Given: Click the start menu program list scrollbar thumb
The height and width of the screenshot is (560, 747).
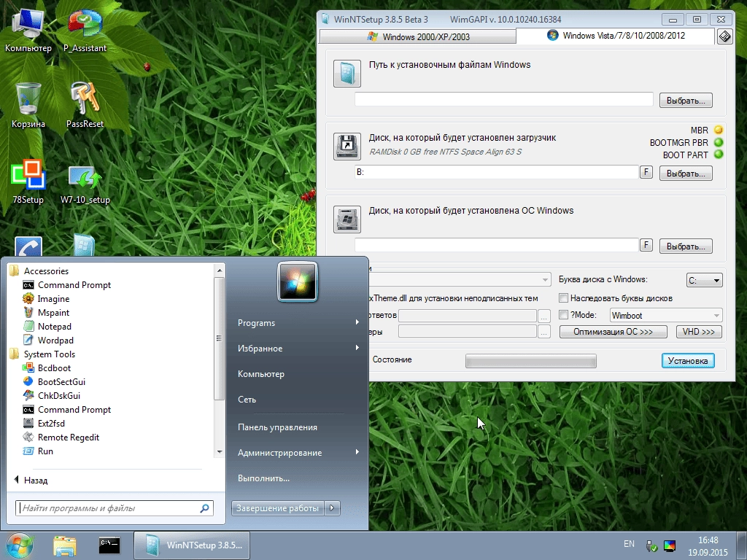Looking at the screenshot, I should 219,338.
